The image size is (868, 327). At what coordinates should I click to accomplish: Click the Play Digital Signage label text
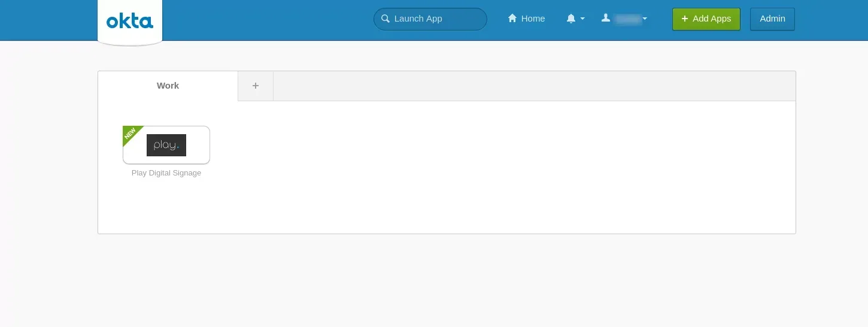(x=166, y=173)
